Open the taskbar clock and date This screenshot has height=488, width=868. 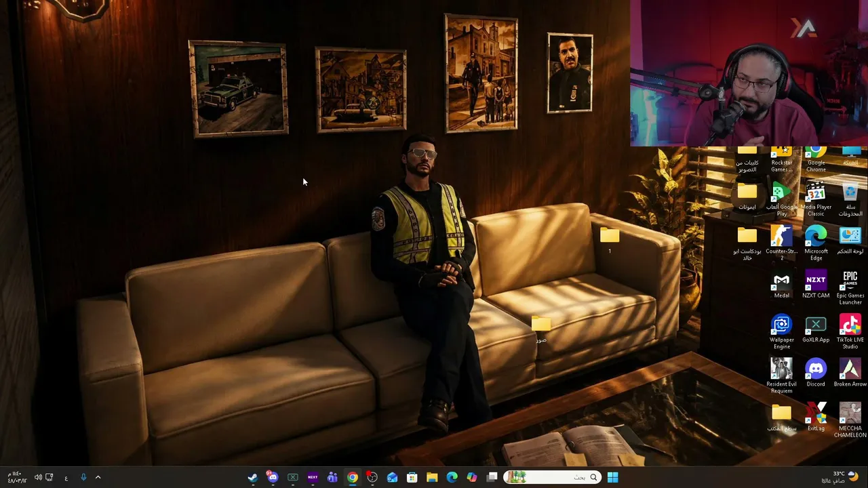click(18, 477)
